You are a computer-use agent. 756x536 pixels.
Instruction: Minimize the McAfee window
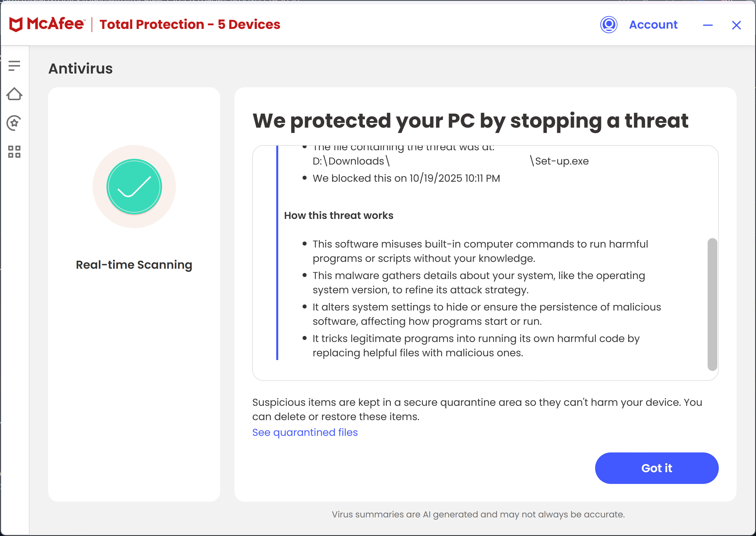(707, 25)
